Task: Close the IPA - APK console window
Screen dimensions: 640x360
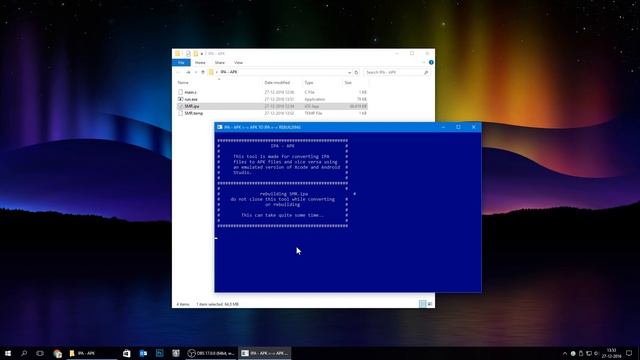Action: (473, 127)
